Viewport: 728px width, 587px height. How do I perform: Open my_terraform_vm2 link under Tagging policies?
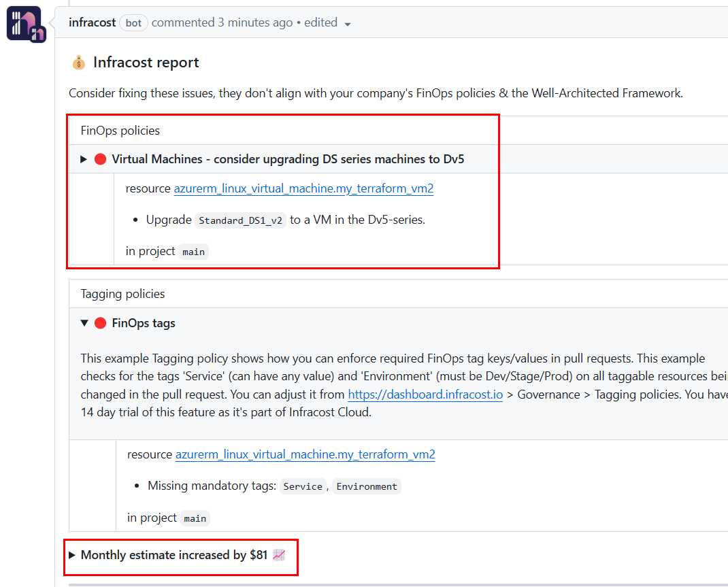305,454
